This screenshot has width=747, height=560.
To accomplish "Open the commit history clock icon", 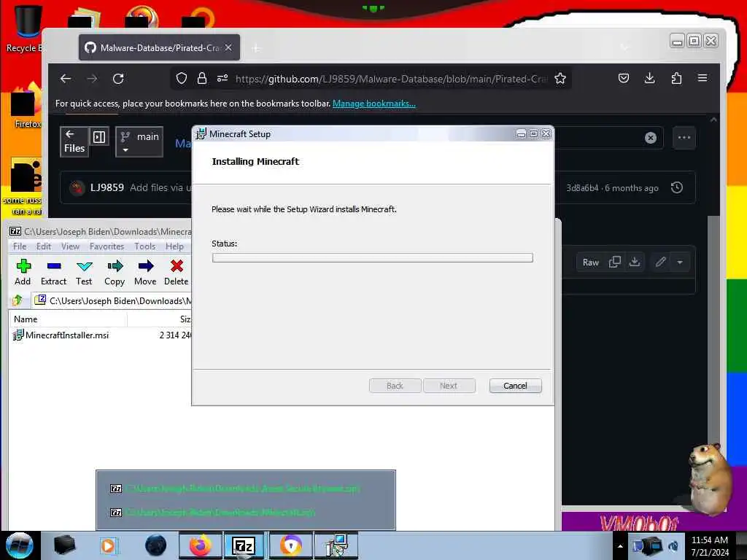I will [x=676, y=187].
